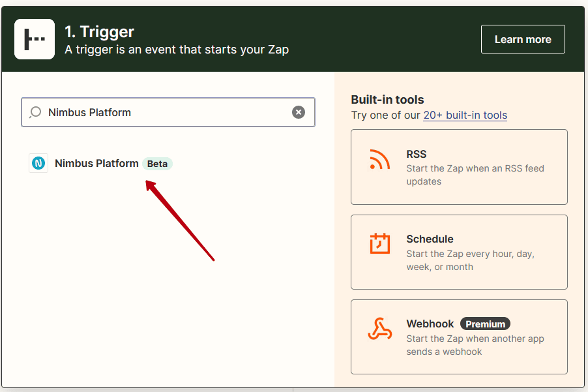
Task: Click the 1. Trigger heading
Action: (99, 32)
